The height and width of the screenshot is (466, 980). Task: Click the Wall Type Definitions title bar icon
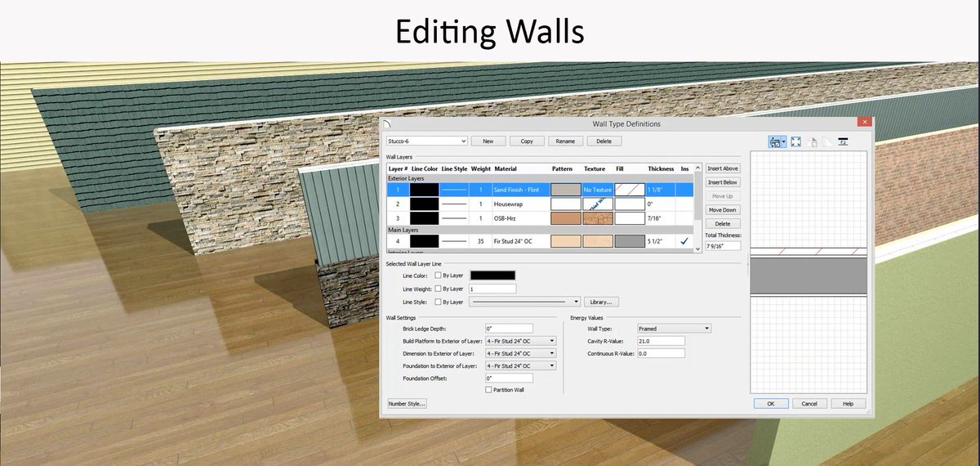389,123
